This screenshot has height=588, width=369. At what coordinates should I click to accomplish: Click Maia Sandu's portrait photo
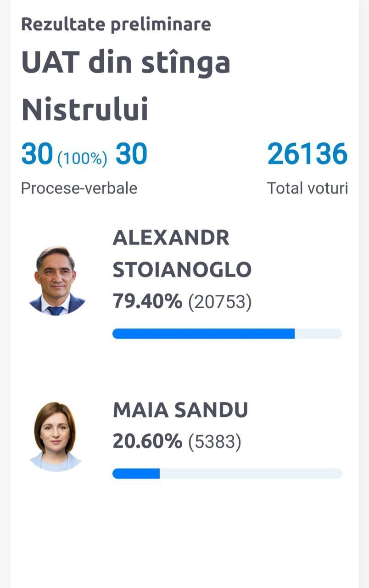click(56, 436)
